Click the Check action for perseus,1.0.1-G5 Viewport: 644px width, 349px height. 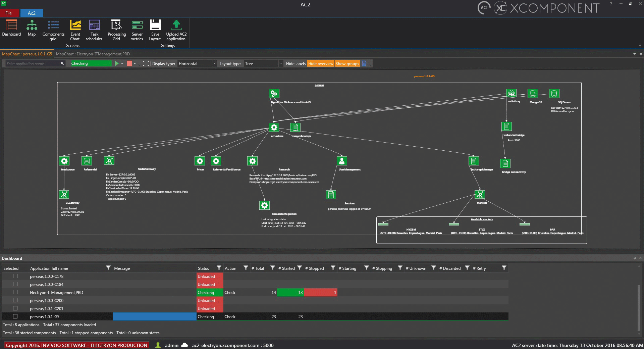230,316
